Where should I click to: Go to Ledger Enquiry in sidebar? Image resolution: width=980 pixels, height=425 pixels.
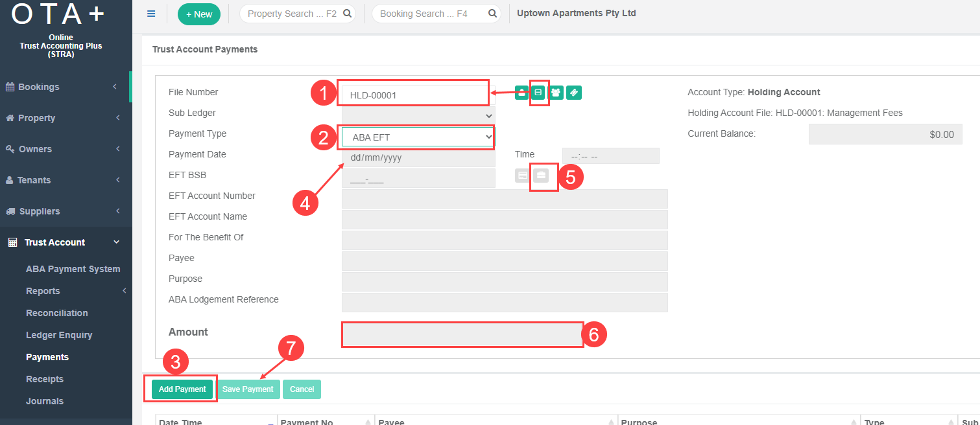click(59, 335)
